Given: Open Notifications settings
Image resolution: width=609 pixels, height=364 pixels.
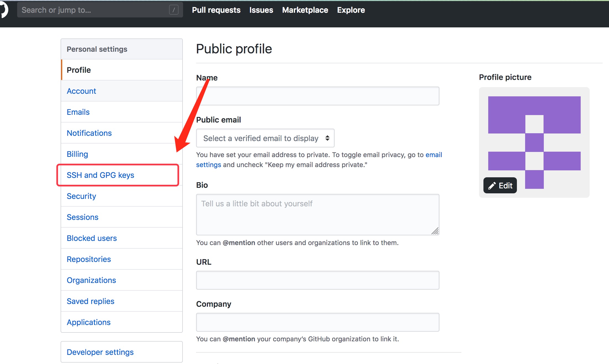Looking at the screenshot, I should click(122, 133).
